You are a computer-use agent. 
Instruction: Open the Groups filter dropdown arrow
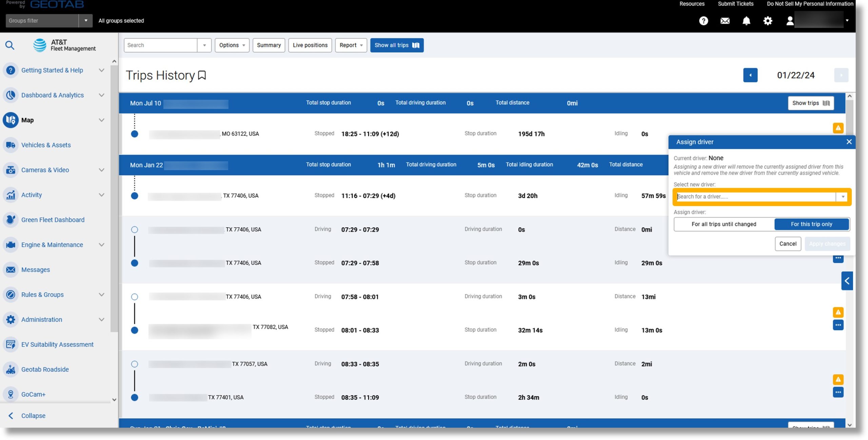pyautogui.click(x=86, y=21)
